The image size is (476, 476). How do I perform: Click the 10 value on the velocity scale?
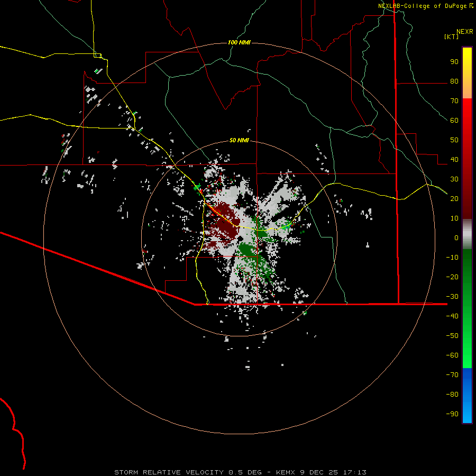coord(454,218)
